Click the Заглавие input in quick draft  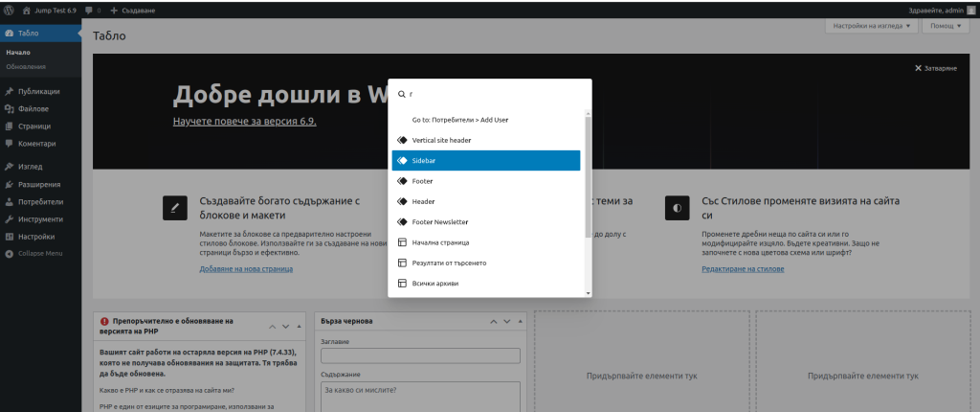[x=420, y=355]
